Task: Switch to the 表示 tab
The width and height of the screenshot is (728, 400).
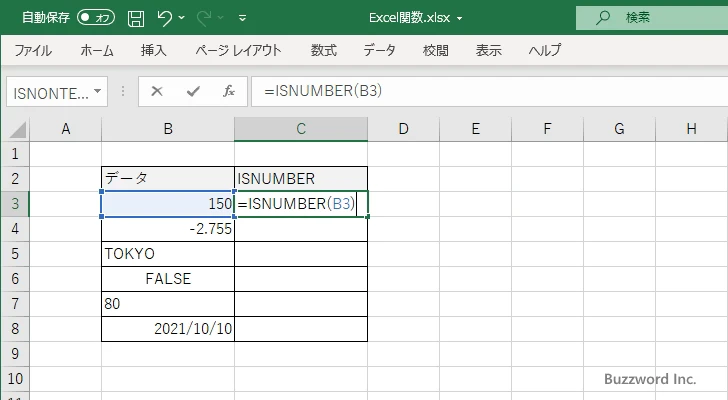Action: tap(488, 50)
